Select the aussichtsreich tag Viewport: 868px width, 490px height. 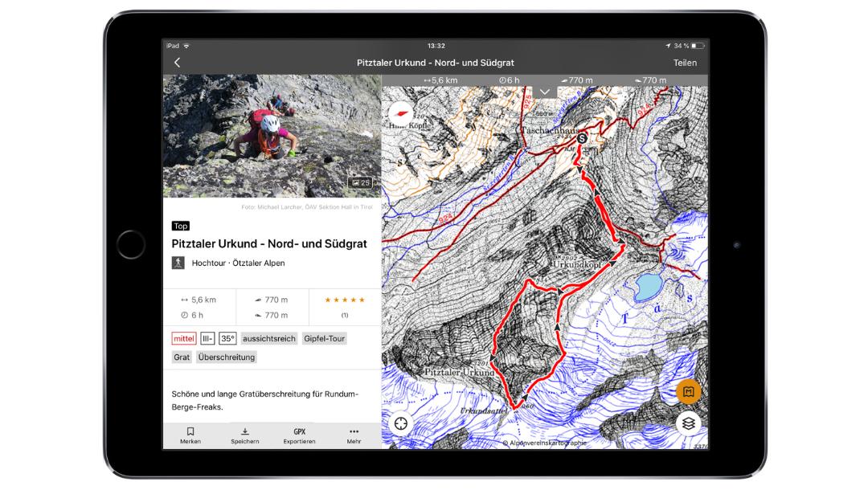point(269,338)
